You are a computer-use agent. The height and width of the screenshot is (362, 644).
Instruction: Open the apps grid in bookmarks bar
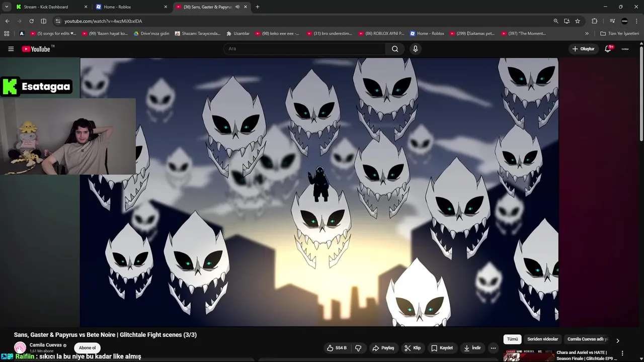point(7,34)
